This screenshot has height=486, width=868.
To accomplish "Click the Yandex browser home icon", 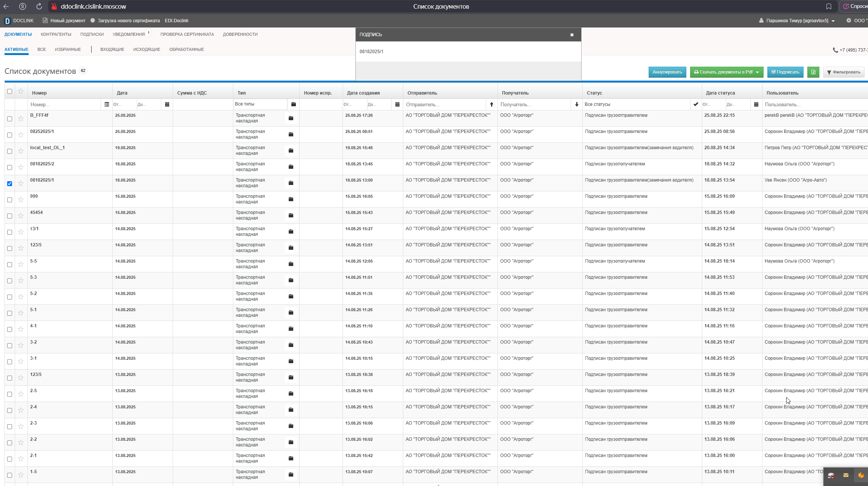I will pyautogui.click(x=23, y=6).
